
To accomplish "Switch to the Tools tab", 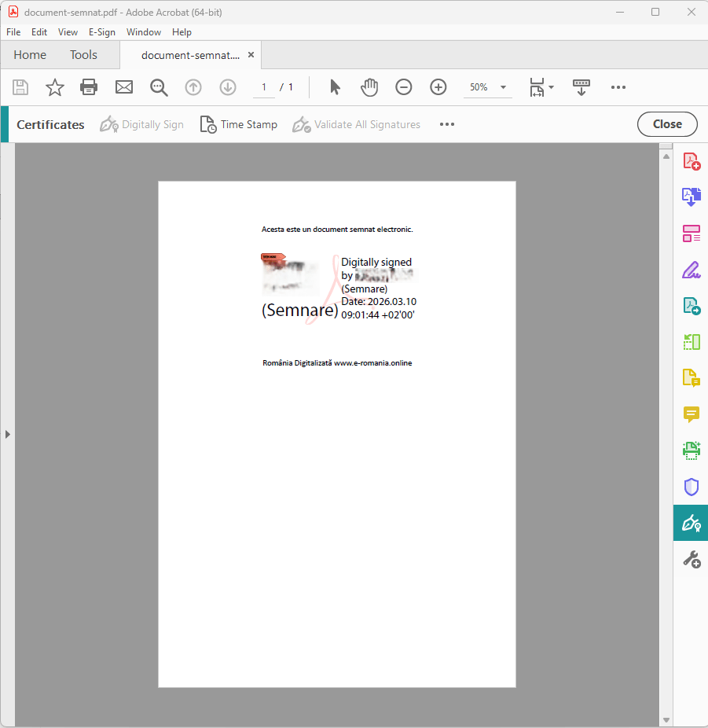I will (83, 55).
